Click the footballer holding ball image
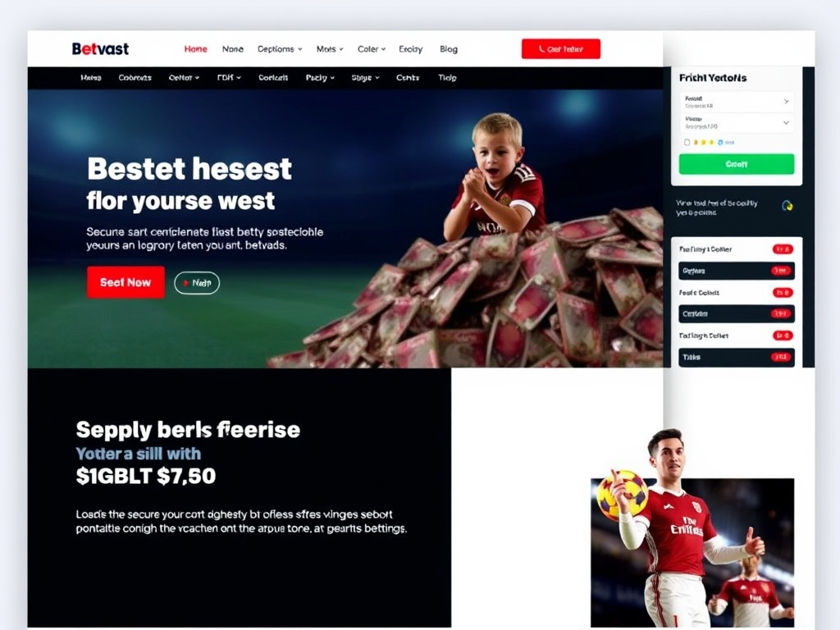 click(692, 536)
